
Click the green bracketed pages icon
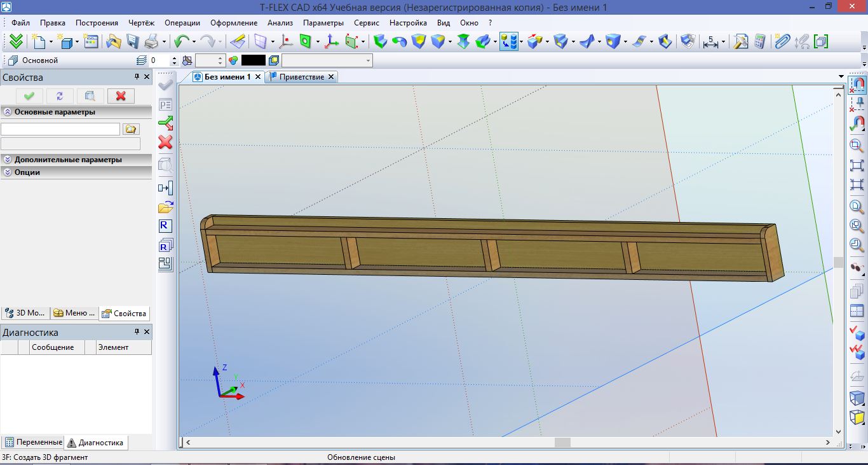[x=821, y=42]
